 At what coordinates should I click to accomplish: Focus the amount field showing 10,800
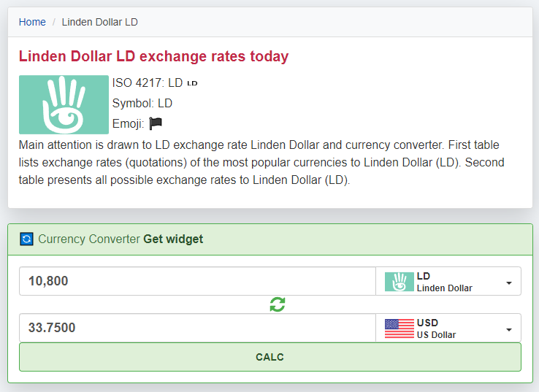197,281
